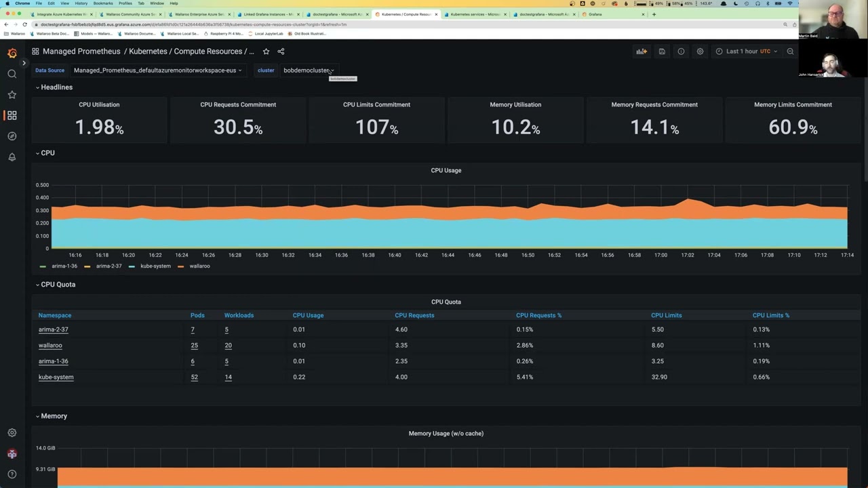Switch to Kubernetes services browser tab
Viewport: 868px width, 488px height.
[475, 14]
